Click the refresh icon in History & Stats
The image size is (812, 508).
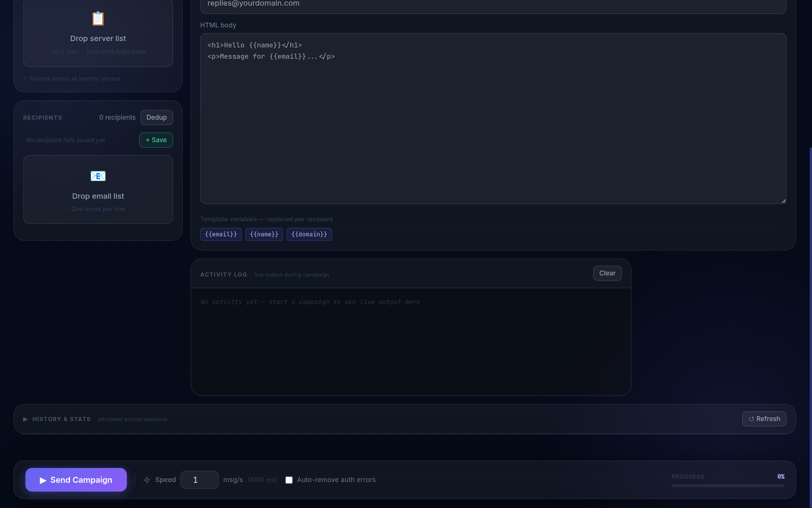coord(751,419)
